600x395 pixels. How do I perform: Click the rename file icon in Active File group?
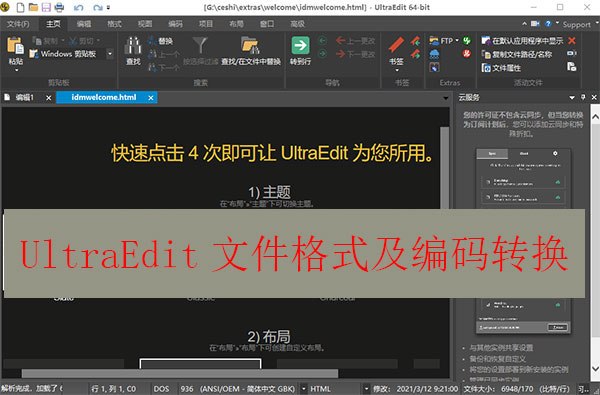[572, 53]
